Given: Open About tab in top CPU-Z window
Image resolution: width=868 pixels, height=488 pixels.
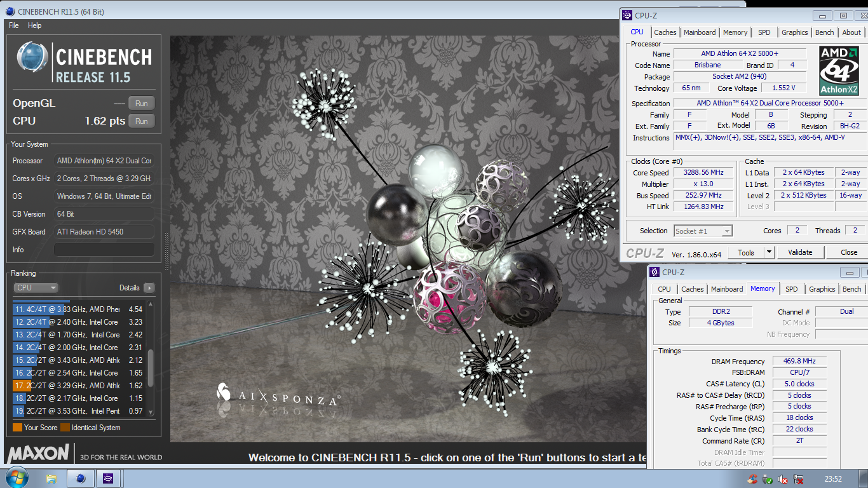Looking at the screenshot, I should click(x=851, y=32).
